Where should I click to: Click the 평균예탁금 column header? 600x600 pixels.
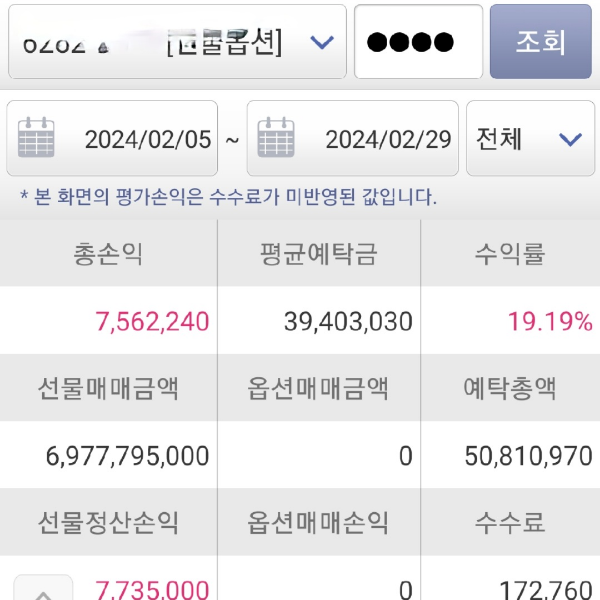318,254
